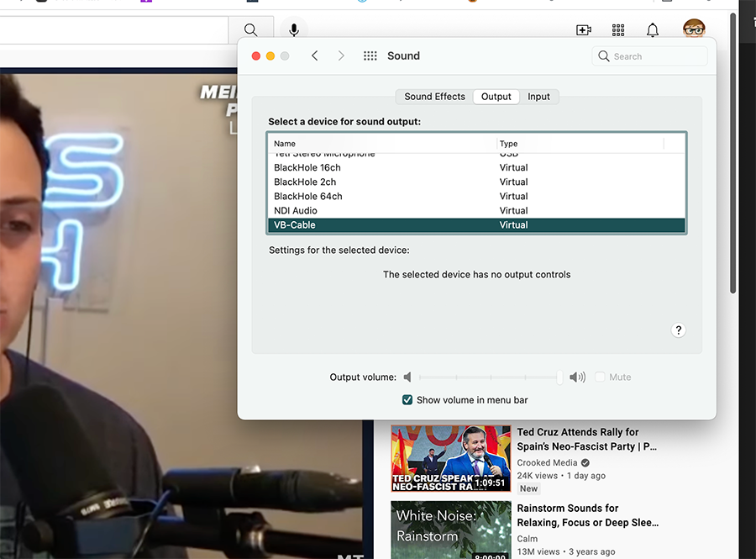The width and height of the screenshot is (756, 559).
Task: Check the Mute output checkbox
Action: point(601,377)
